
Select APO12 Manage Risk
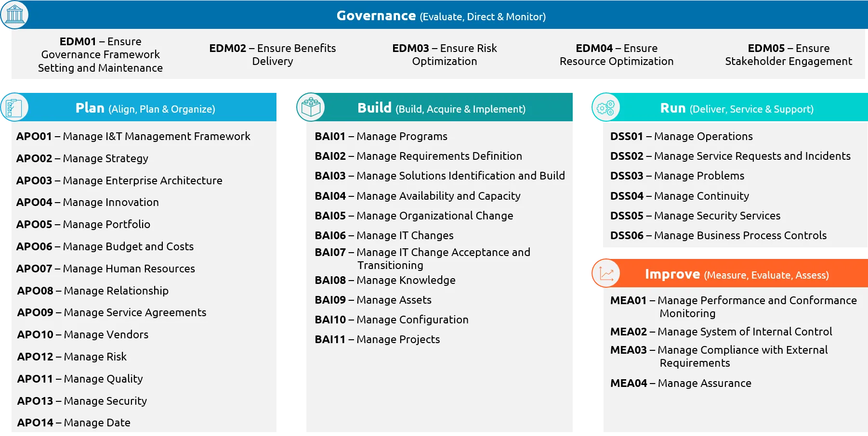[72, 357]
